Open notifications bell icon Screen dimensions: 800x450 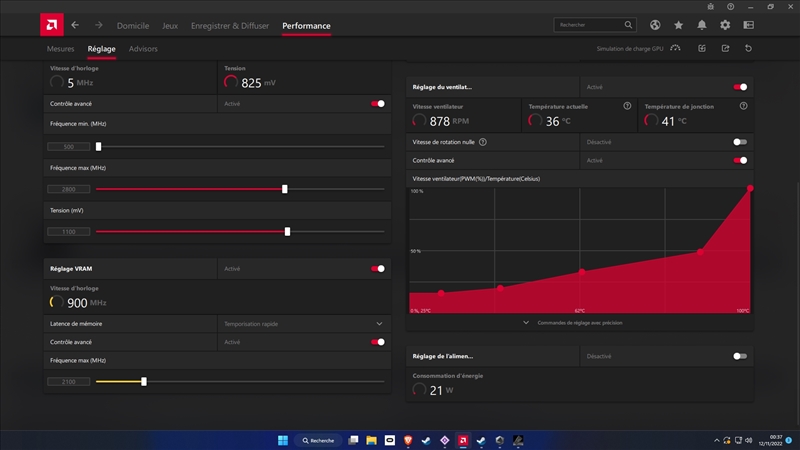(x=702, y=25)
